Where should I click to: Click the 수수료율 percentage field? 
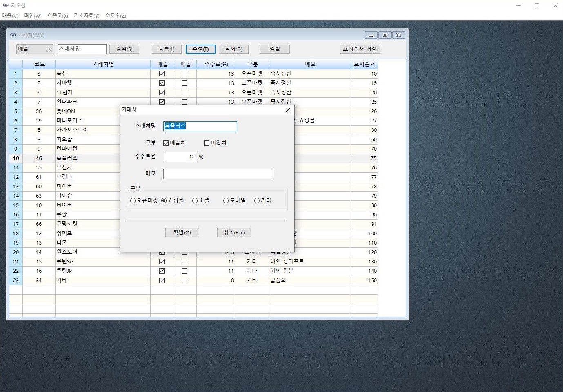tap(180, 157)
